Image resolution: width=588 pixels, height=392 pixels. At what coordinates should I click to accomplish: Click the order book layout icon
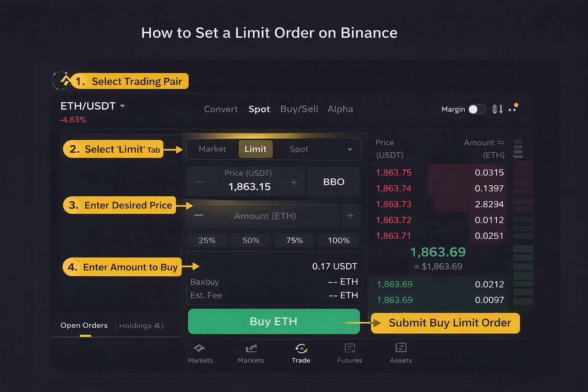click(x=518, y=149)
